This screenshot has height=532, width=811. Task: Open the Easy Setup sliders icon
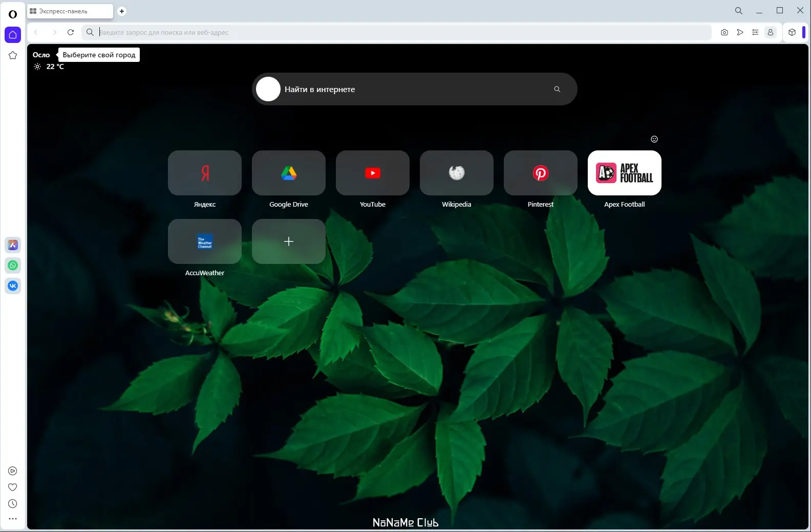pos(755,32)
